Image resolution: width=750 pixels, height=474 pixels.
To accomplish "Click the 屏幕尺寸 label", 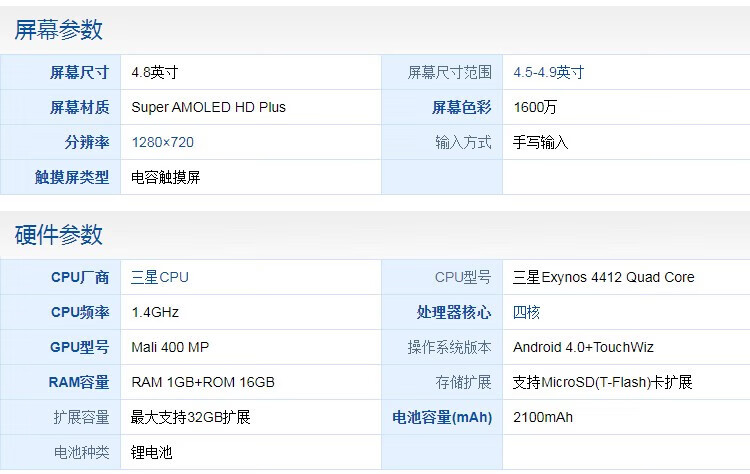I will 79,72.
